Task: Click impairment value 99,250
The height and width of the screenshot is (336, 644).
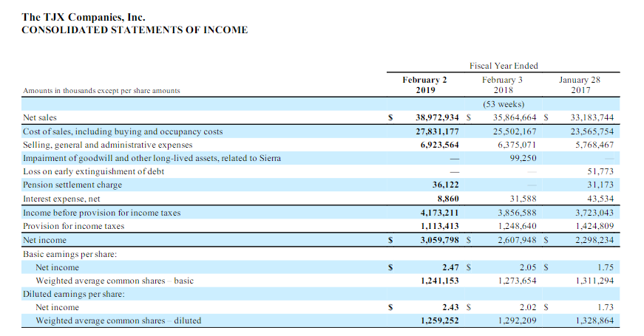Action: pyautogui.click(x=523, y=158)
